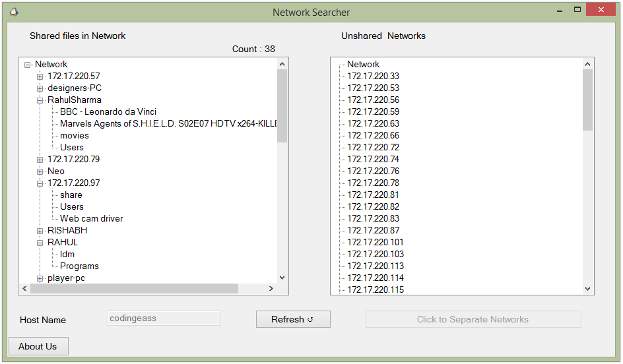
Task: Click up arrow of shared tree vertical scrollbar
Action: click(282, 64)
